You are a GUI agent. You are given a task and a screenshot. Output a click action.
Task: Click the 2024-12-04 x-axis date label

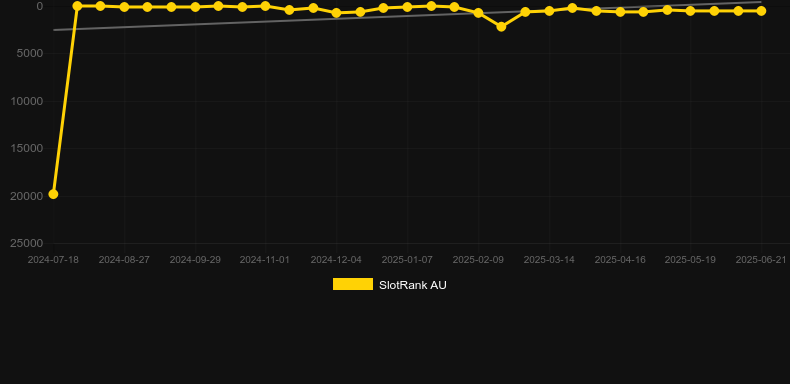click(x=336, y=260)
